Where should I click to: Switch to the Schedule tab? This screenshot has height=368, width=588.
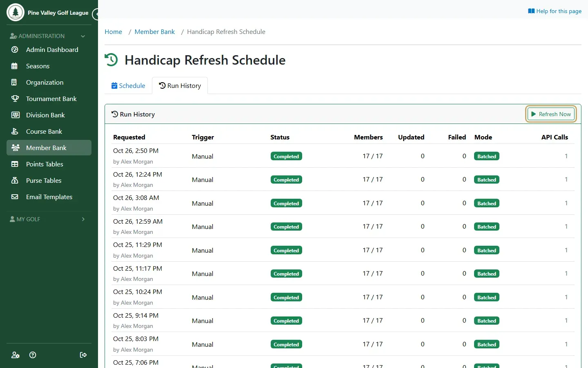coord(128,85)
